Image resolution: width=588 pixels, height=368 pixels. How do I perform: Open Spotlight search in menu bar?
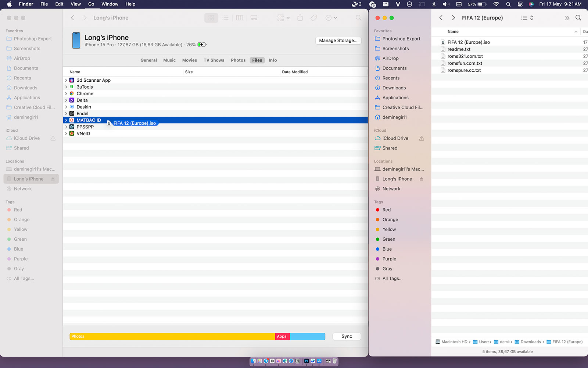508,4
